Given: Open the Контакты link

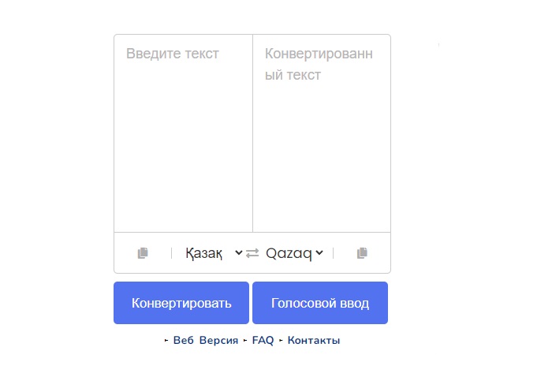Looking at the screenshot, I should click(314, 340).
